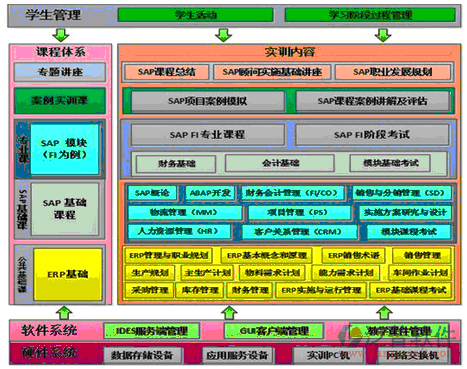Open IDES服务端管理 in 软件系统 row
The width and height of the screenshot is (467, 369).
pos(151,331)
